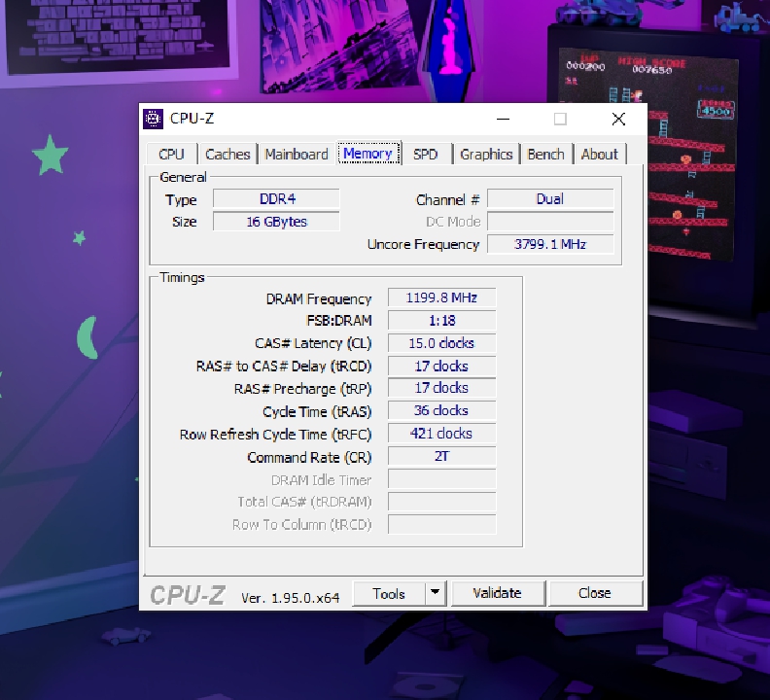
Task: Switch to the Bench tab
Action: click(545, 155)
